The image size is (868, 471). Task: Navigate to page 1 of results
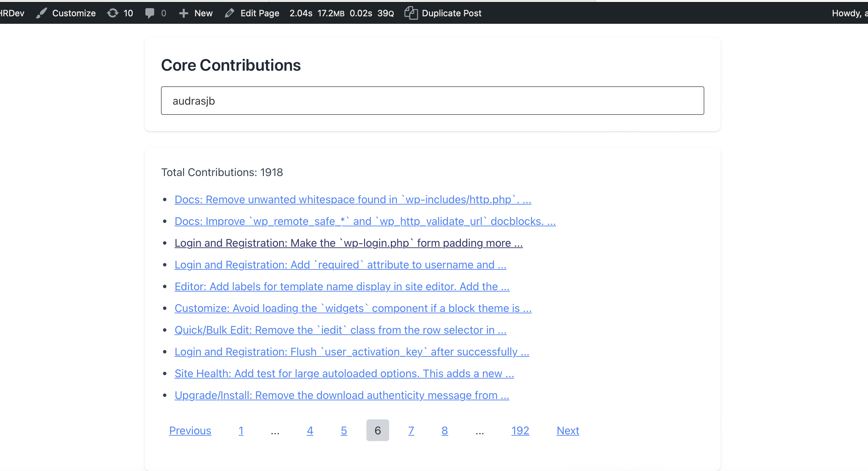click(x=241, y=431)
